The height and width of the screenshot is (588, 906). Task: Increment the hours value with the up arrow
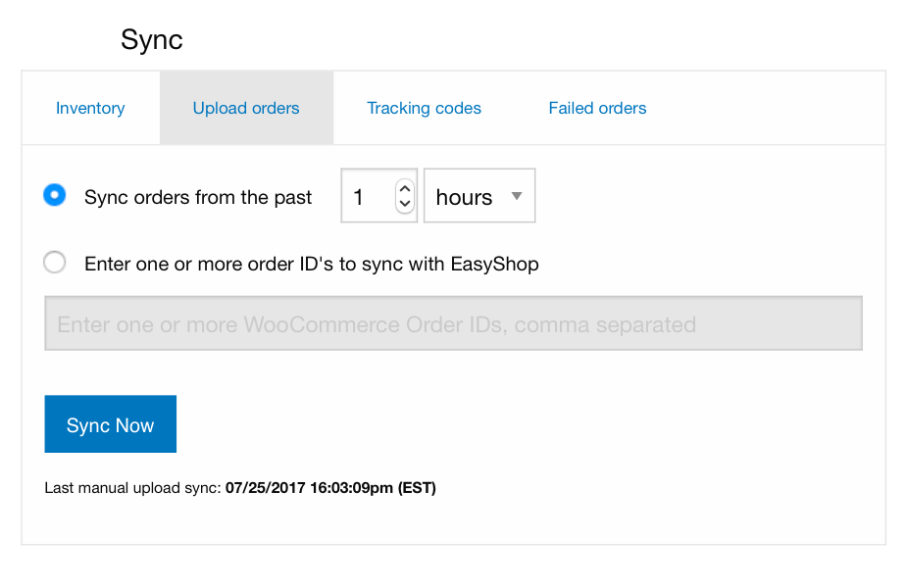click(404, 188)
